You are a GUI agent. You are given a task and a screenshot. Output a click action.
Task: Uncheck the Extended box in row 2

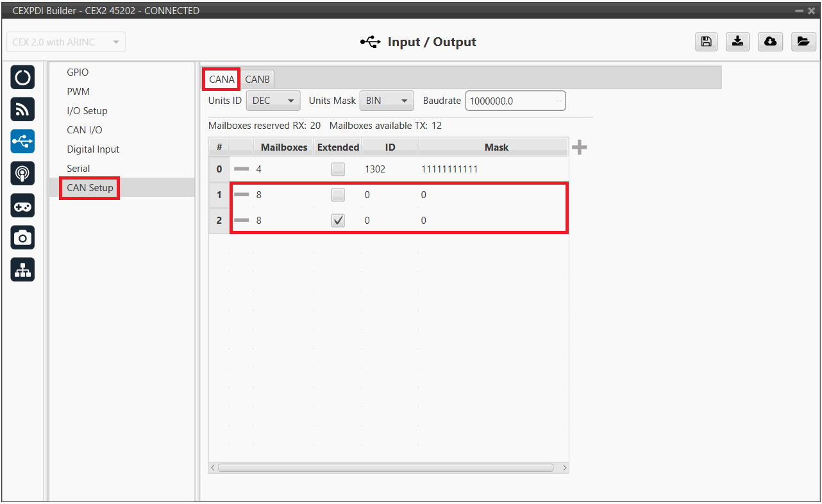point(338,221)
